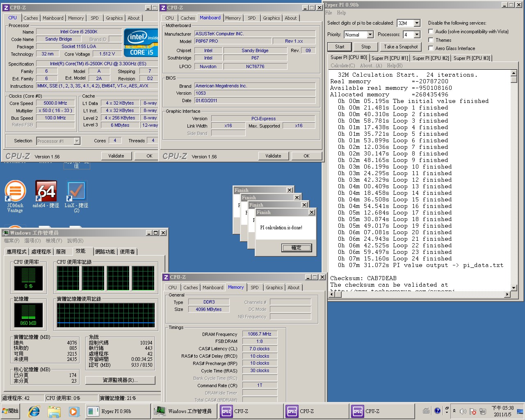
Task: Open the 3DMark Vantage desktop shortcut
Action: point(15,196)
